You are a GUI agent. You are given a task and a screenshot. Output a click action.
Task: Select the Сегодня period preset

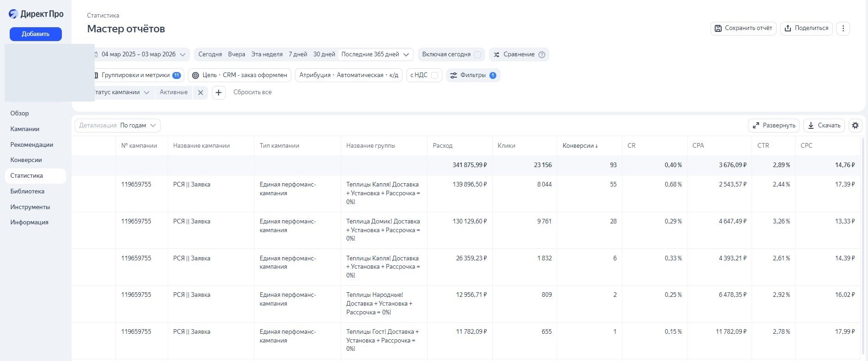[210, 54]
